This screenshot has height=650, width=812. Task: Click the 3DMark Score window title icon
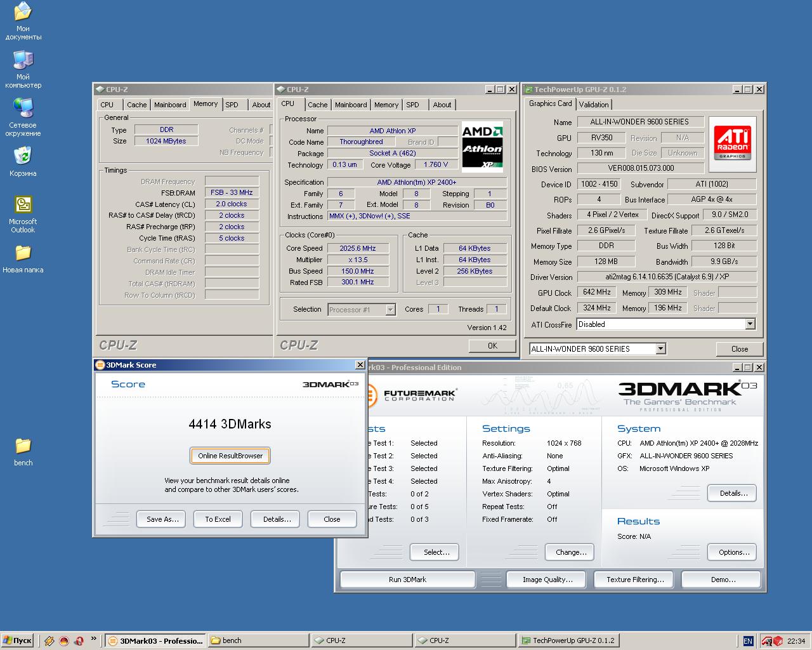[x=100, y=365]
